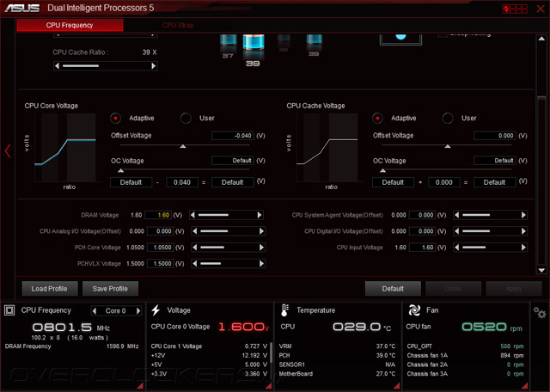550x392 pixels.
Task: Decrease CPU System Agent Voltage left arrow
Action: coord(456,215)
